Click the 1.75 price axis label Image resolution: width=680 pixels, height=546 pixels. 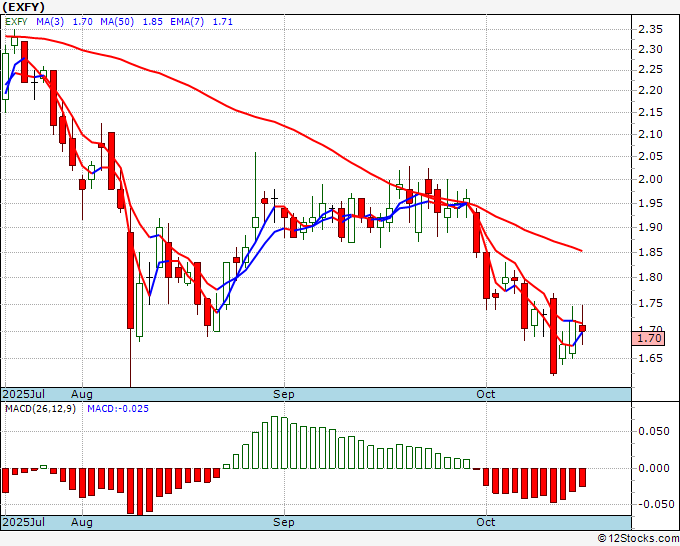point(650,304)
